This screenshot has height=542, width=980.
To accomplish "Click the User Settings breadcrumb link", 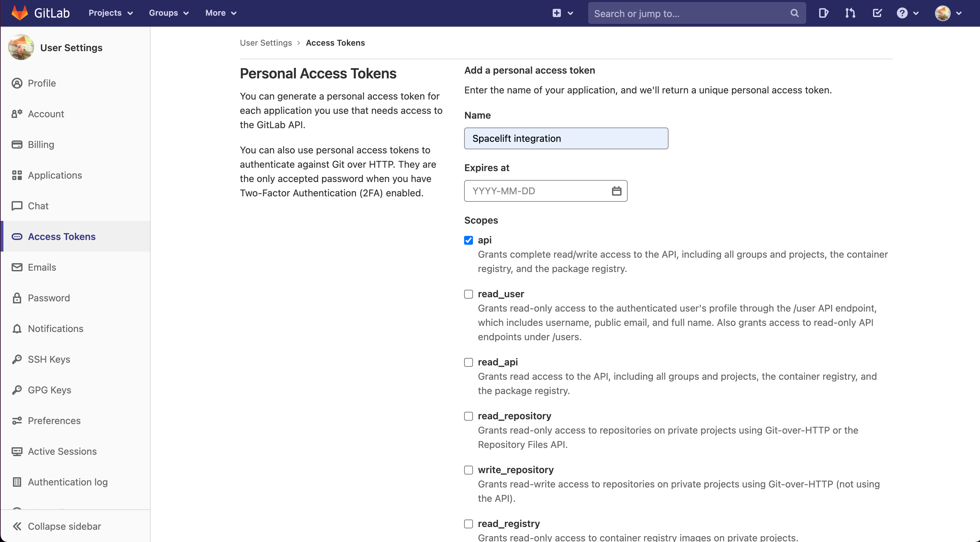I will (x=265, y=43).
